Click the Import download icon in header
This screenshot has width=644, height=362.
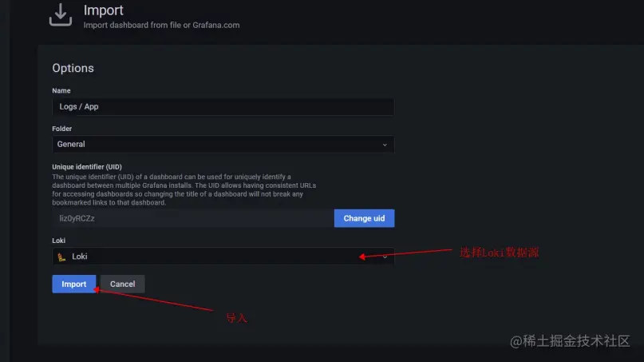coord(60,14)
